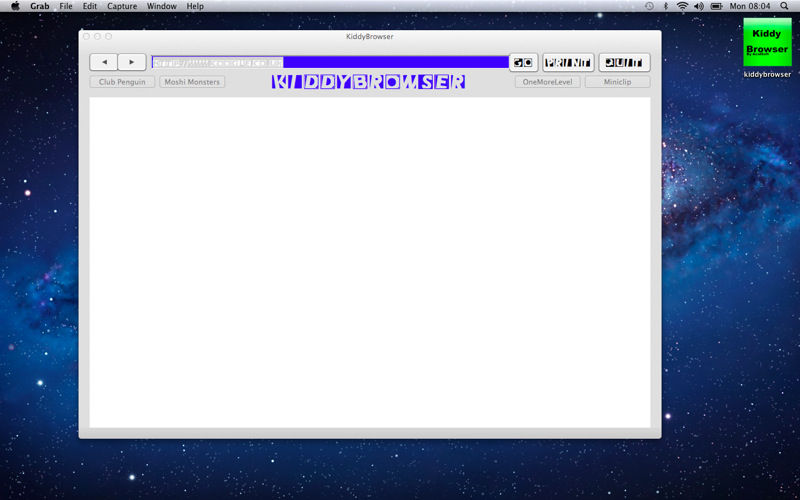800x500 pixels.
Task: Open the Miniclip bookmark
Action: (x=617, y=82)
